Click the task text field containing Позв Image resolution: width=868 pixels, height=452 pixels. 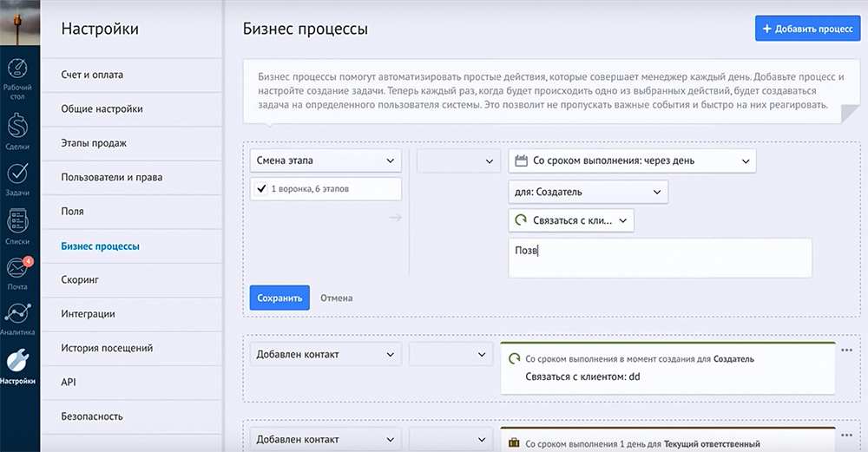coord(660,258)
